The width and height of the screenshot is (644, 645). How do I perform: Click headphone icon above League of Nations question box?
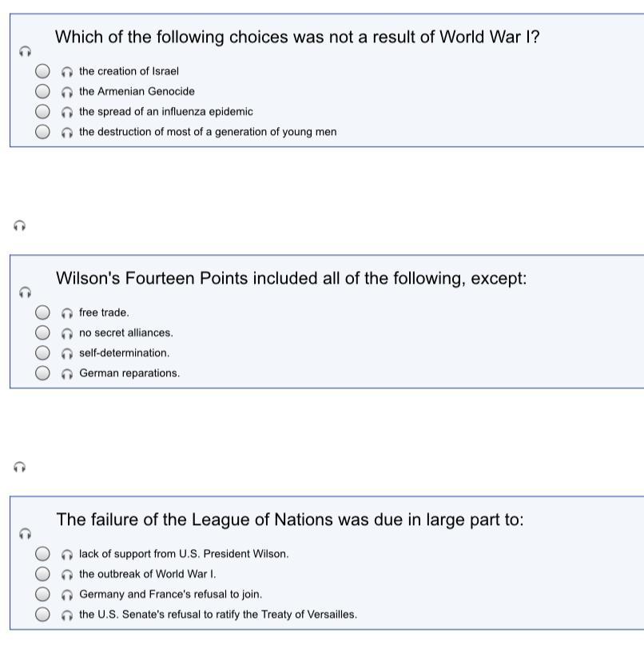tap(19, 468)
